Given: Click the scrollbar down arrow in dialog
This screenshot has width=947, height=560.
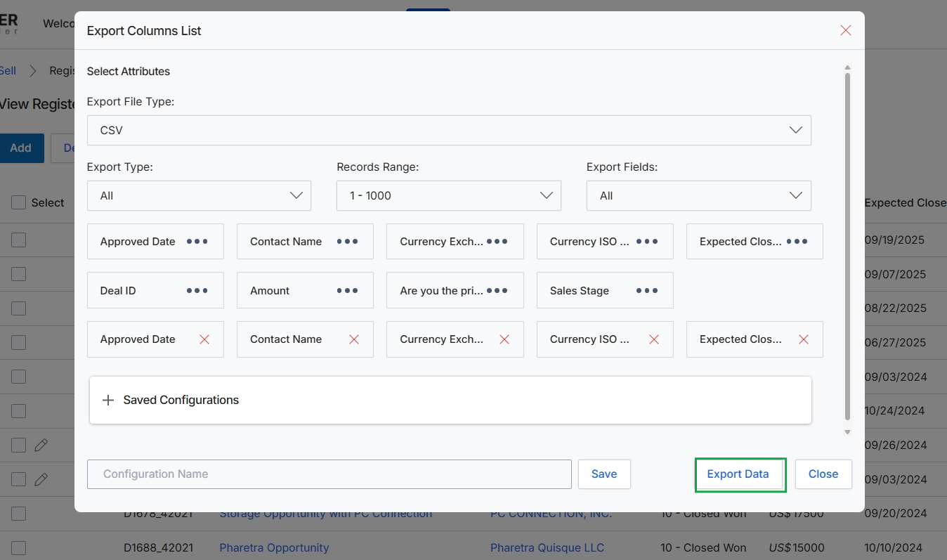Looking at the screenshot, I should 847,432.
